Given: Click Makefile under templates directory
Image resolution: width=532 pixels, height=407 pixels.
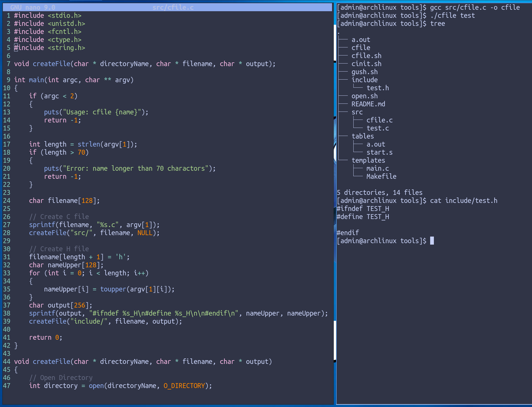Looking at the screenshot, I should point(382,176).
